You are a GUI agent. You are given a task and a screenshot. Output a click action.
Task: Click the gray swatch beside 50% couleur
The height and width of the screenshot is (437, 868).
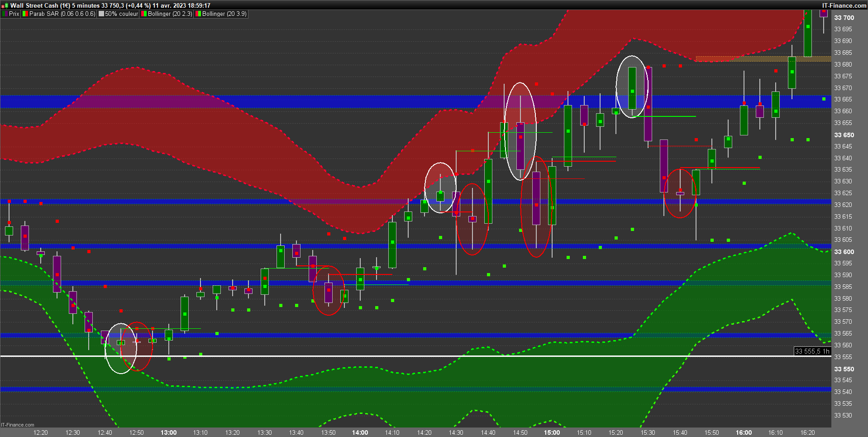point(101,14)
